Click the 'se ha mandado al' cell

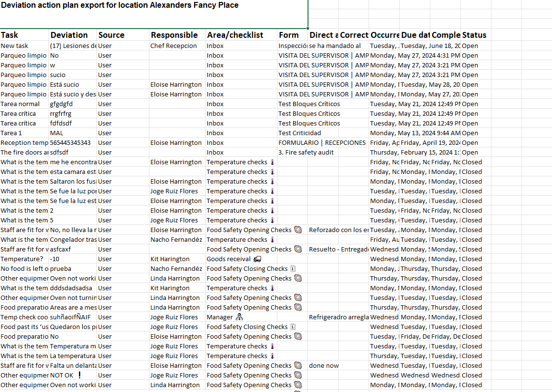[338, 46]
